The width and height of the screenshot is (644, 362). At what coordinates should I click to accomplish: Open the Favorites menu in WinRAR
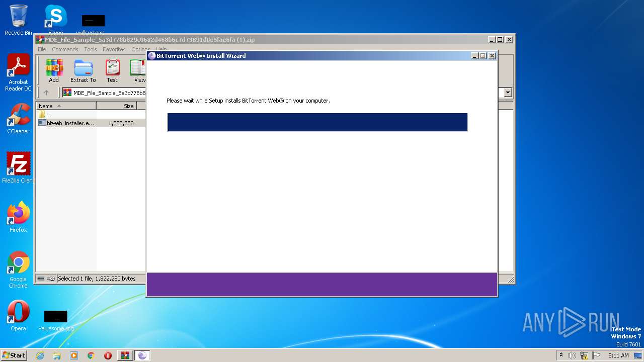coord(114,49)
